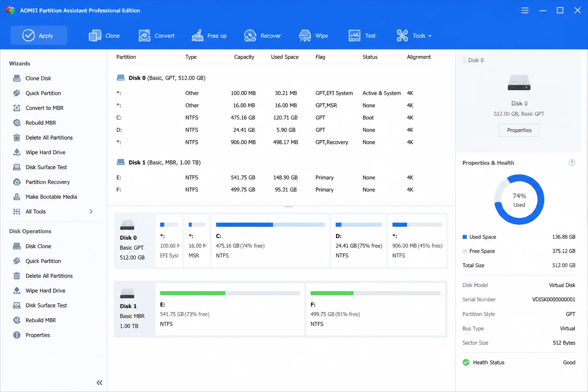Select the 16.00 MB MSR partition block
The height and width of the screenshot is (392, 588).
pyautogui.click(x=197, y=241)
